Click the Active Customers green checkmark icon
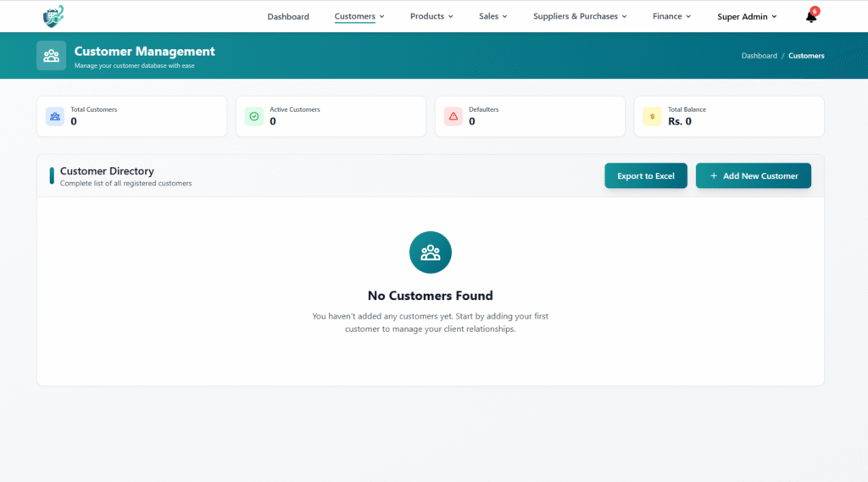The height and width of the screenshot is (482, 868). (254, 116)
